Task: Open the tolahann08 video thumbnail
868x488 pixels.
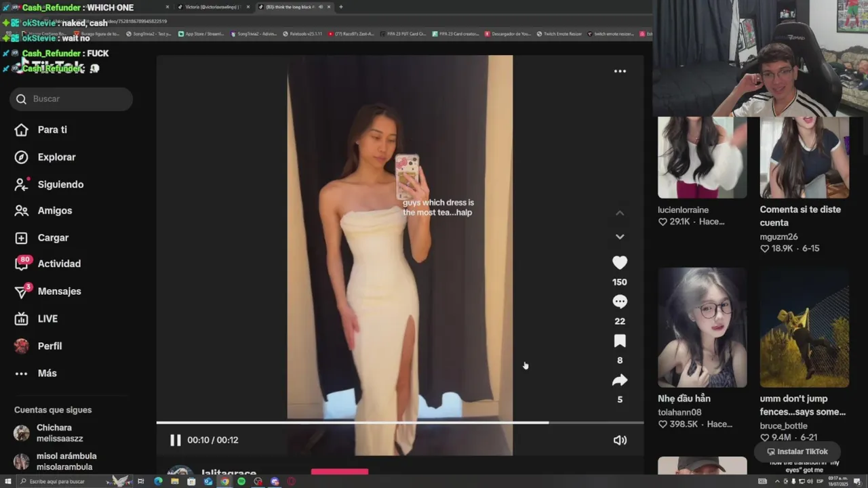Action: 702,327
